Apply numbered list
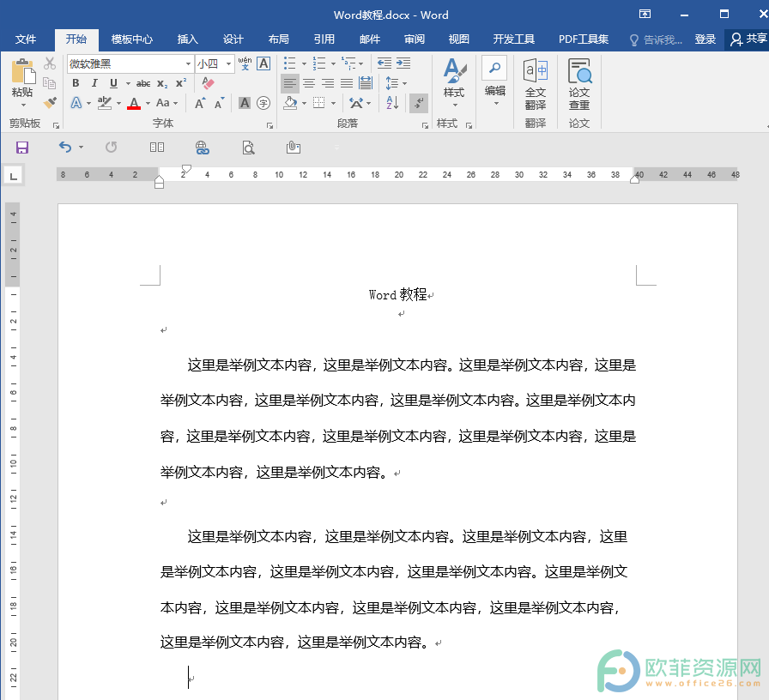 (x=319, y=63)
